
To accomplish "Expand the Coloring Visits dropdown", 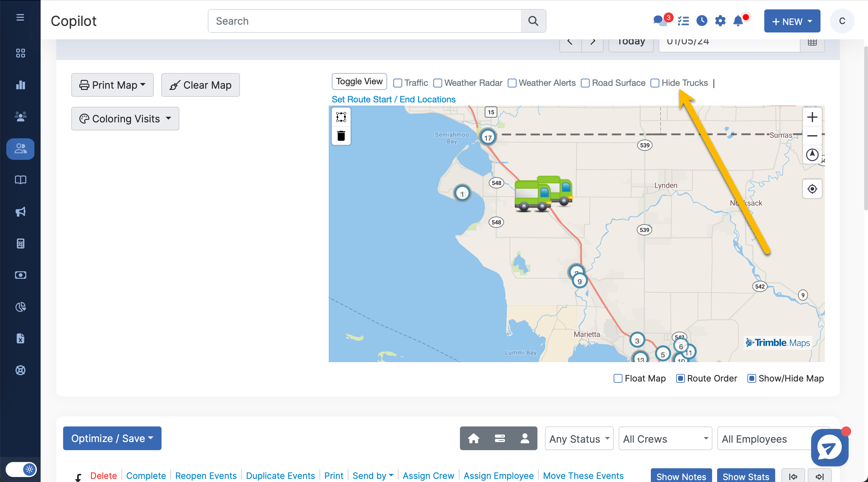I will pyautogui.click(x=125, y=119).
